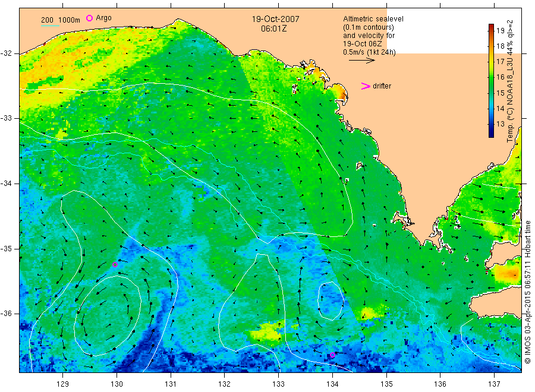Screen dimensions: 535x392
Task: Click the '0.5m/s (1kt 24h)' scale text
Action: coord(369,52)
